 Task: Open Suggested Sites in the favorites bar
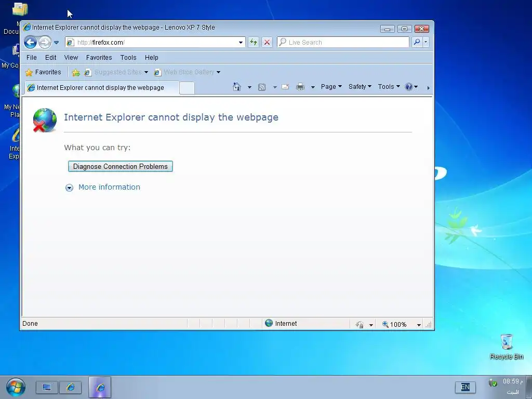click(x=116, y=72)
